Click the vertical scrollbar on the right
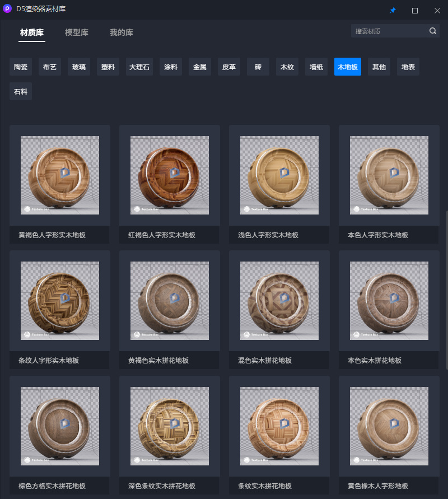 (446, 291)
